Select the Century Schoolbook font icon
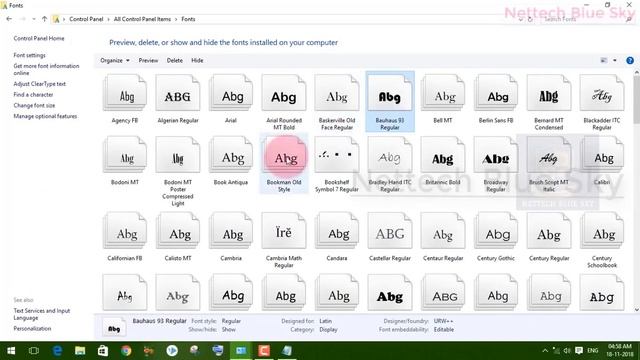This screenshot has width=640, height=360. [x=602, y=231]
